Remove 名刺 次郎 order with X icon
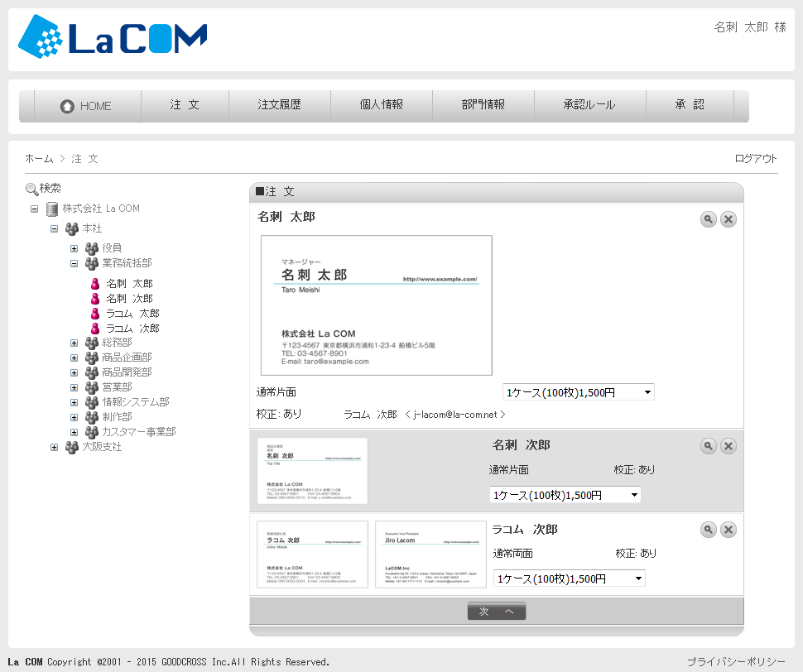 point(728,446)
